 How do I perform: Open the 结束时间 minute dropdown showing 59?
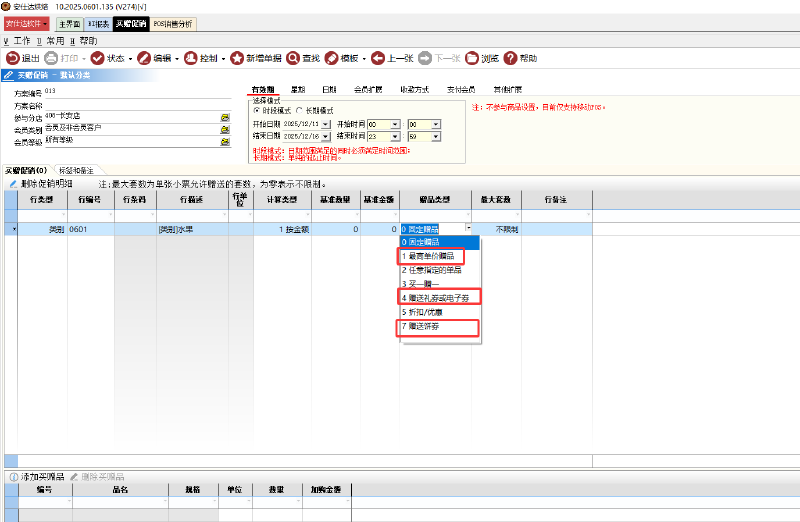[x=436, y=137]
